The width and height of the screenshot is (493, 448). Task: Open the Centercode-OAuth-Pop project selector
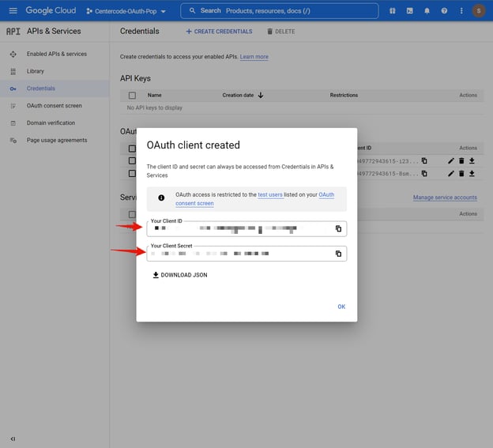pos(126,11)
